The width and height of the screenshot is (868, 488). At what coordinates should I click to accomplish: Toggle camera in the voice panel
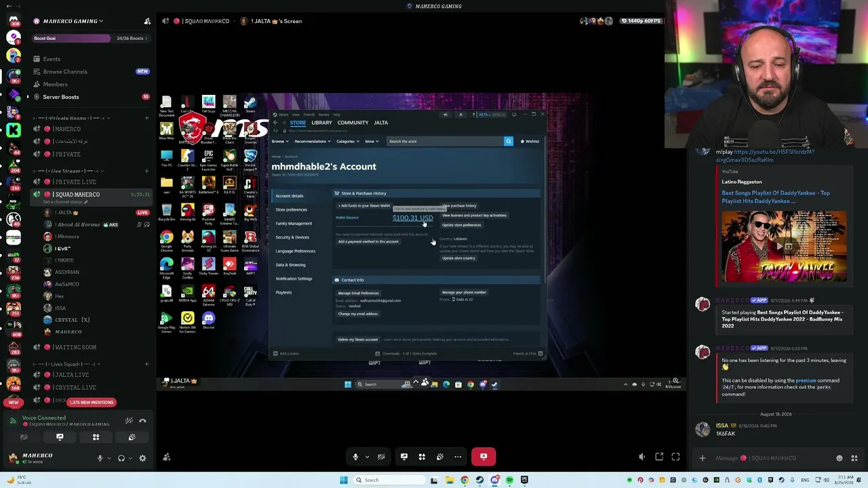24,437
